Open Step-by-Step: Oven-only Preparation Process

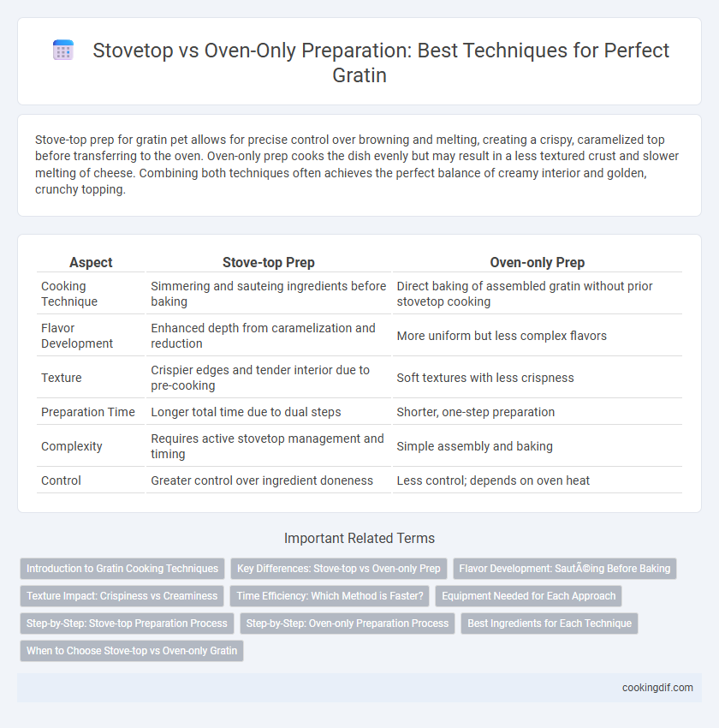tap(348, 623)
